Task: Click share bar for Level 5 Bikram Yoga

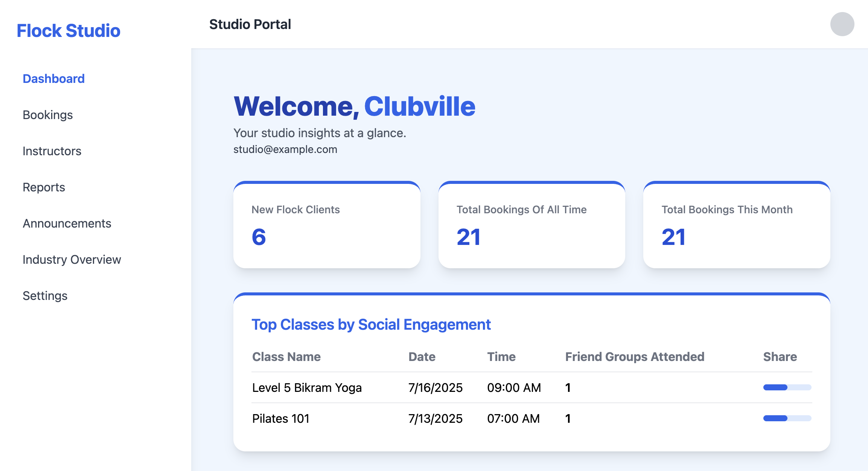Action: [787, 387]
